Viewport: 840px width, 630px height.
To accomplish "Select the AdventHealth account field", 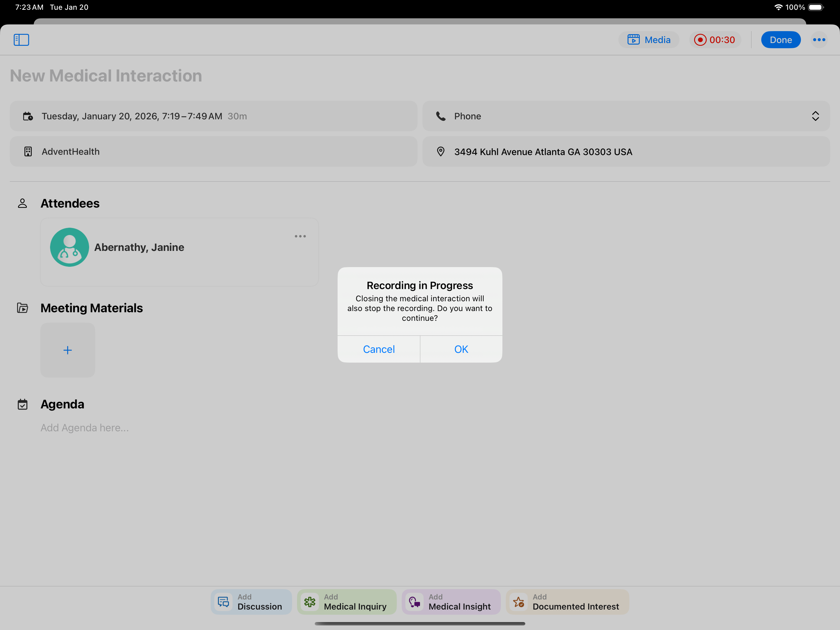I will click(x=213, y=151).
